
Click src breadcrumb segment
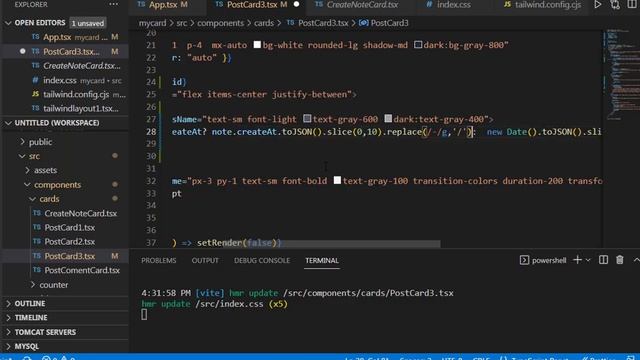[182, 23]
